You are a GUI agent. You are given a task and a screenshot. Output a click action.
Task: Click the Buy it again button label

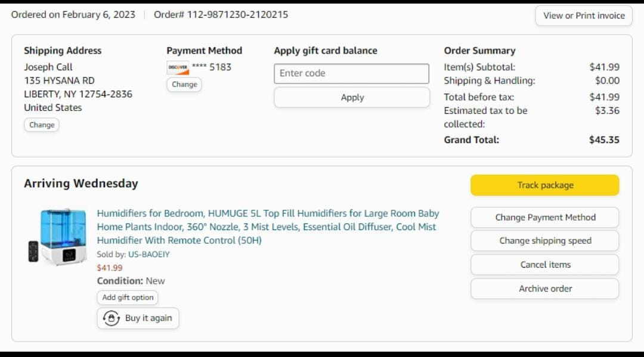click(148, 318)
